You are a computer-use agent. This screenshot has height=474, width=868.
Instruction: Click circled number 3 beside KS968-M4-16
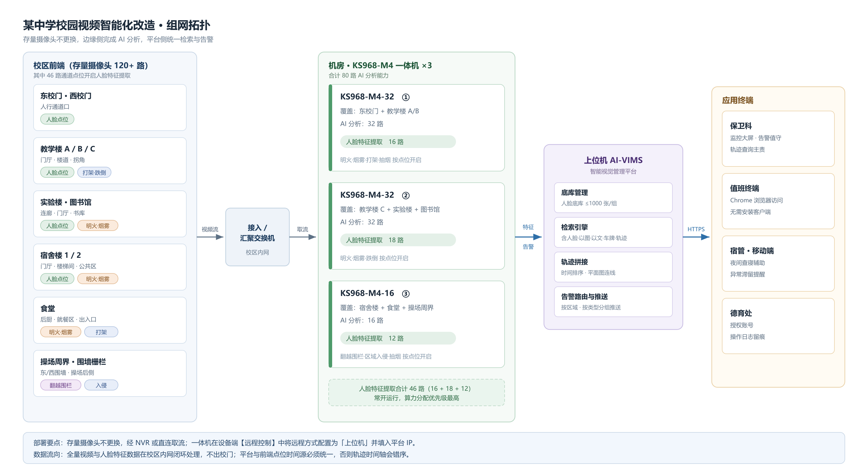click(x=406, y=294)
